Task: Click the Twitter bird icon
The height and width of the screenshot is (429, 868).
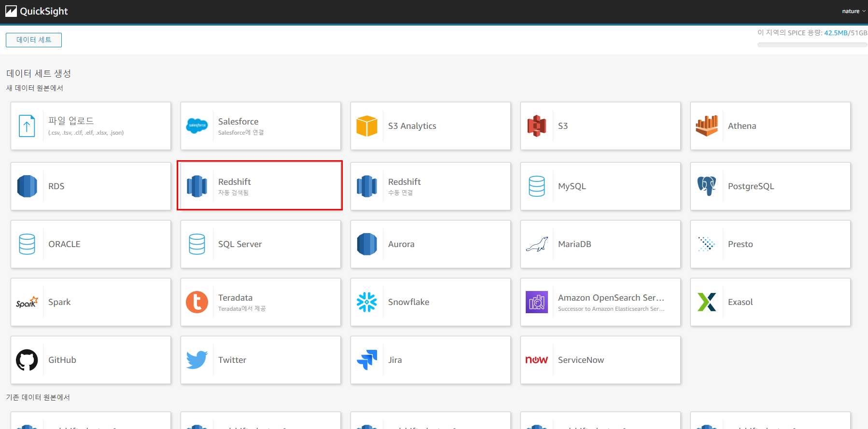Action: (197, 360)
